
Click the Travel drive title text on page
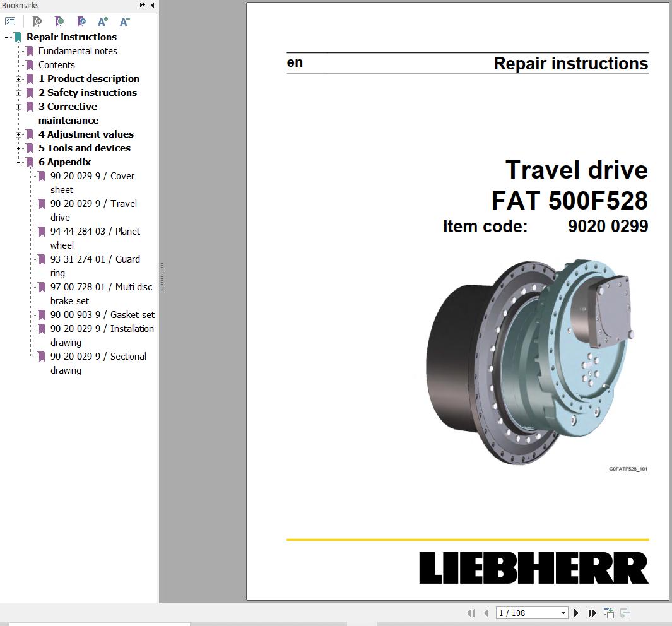click(x=577, y=170)
